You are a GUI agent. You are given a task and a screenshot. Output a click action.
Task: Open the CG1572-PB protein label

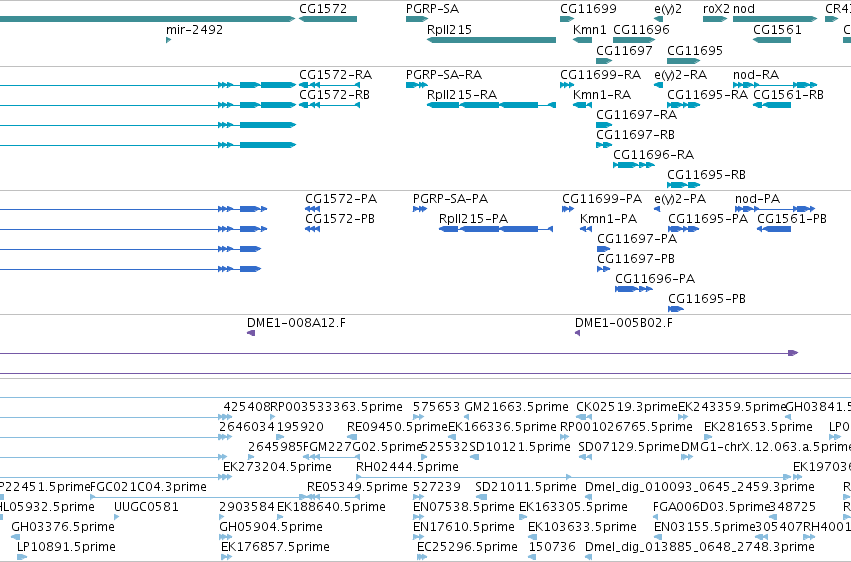point(340,219)
